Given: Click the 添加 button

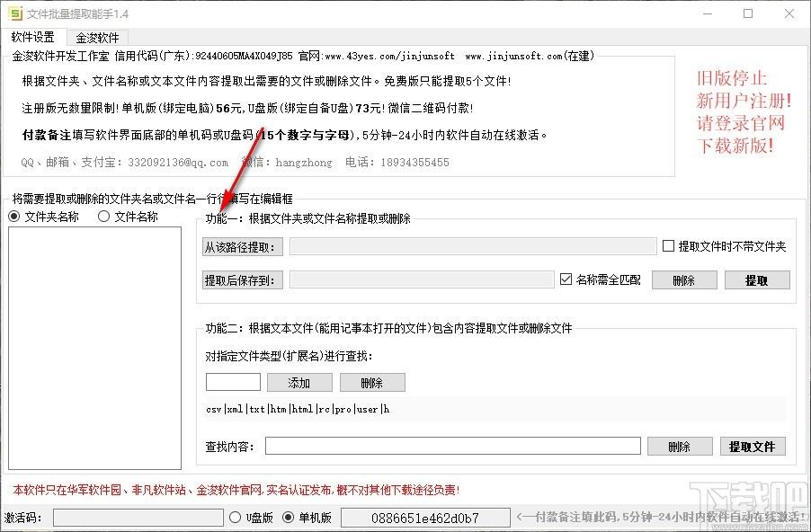Looking at the screenshot, I should click(x=299, y=383).
